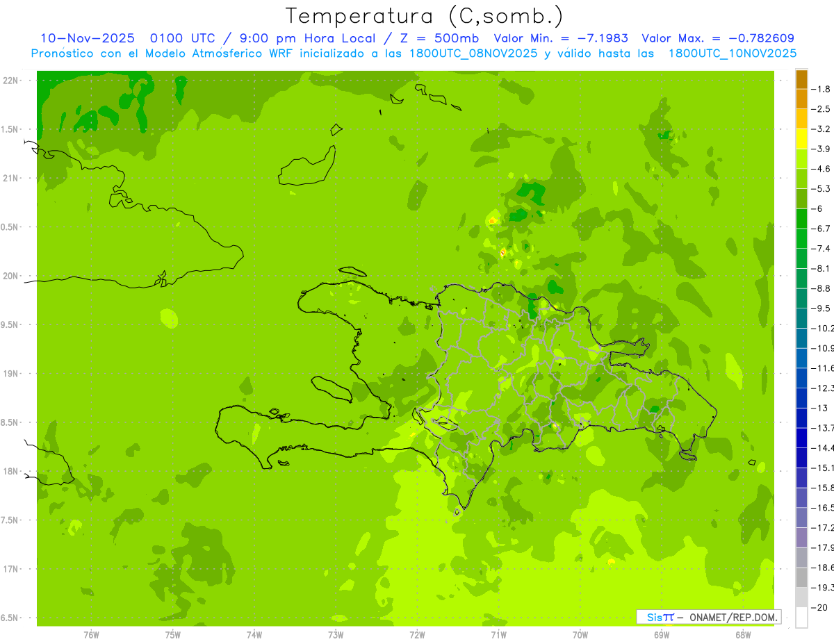Click the "17N" latitude label
Screen dimensions: 834x644
pos(11,569)
